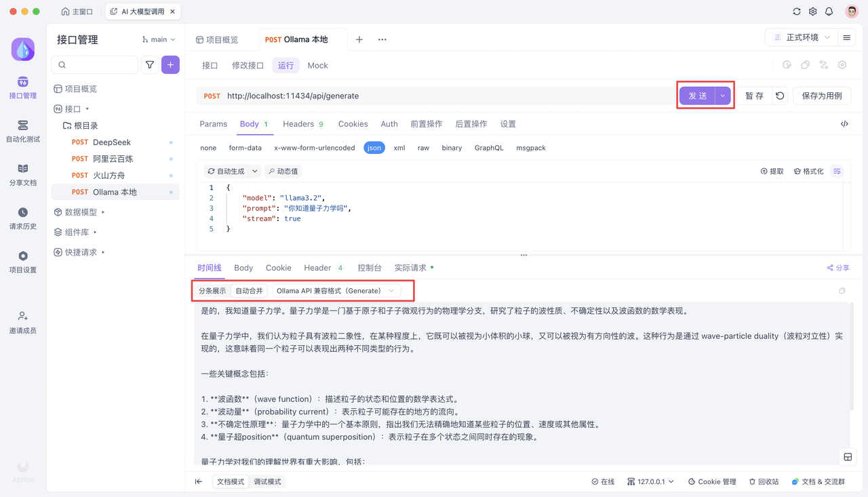Select the xml body type
The width and height of the screenshot is (868, 497).
(x=399, y=148)
